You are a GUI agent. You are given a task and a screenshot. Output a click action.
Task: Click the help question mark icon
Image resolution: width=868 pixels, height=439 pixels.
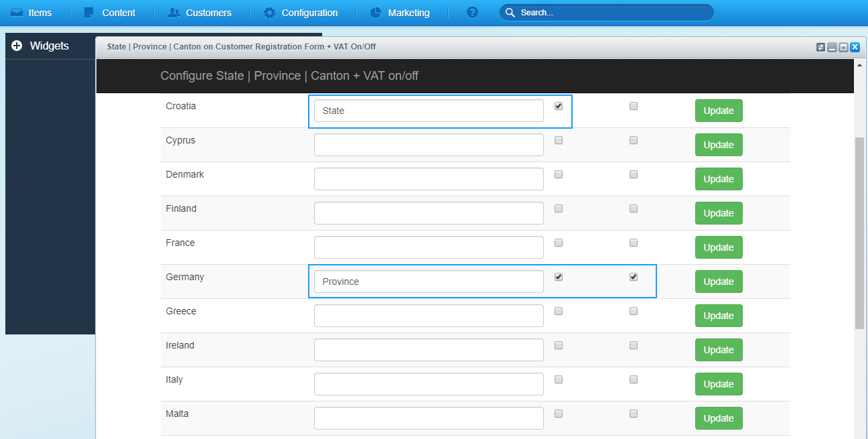[x=473, y=13]
